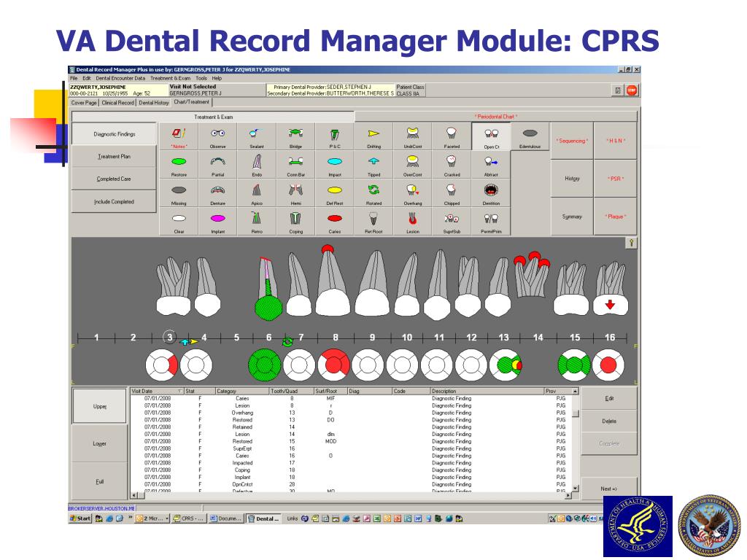Open the Treatment & Exam menu

pyautogui.click(x=170, y=78)
